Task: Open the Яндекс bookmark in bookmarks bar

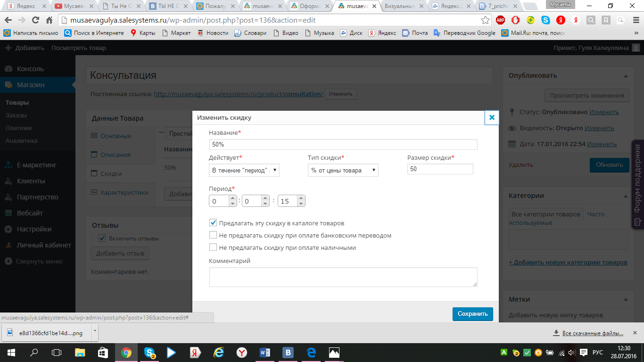Action: [382, 33]
